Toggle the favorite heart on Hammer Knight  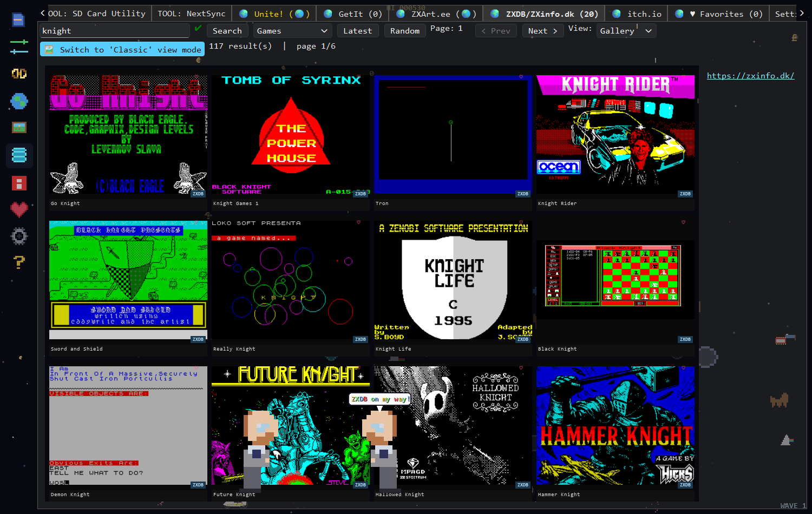pyautogui.click(x=683, y=368)
